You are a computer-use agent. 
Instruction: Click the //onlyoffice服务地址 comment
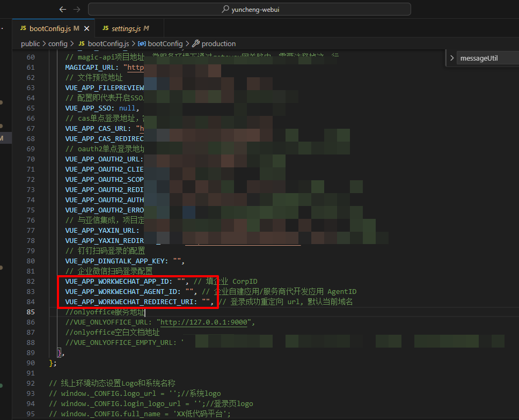pos(105,312)
